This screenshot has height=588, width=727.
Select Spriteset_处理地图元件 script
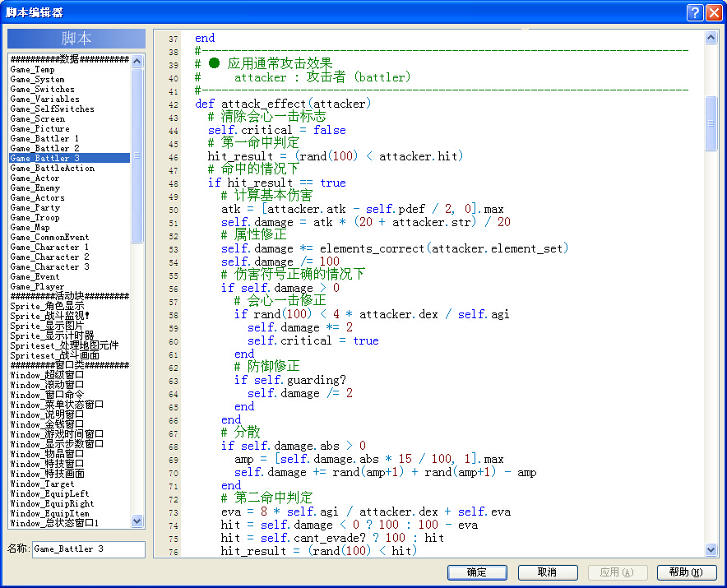tap(70, 345)
